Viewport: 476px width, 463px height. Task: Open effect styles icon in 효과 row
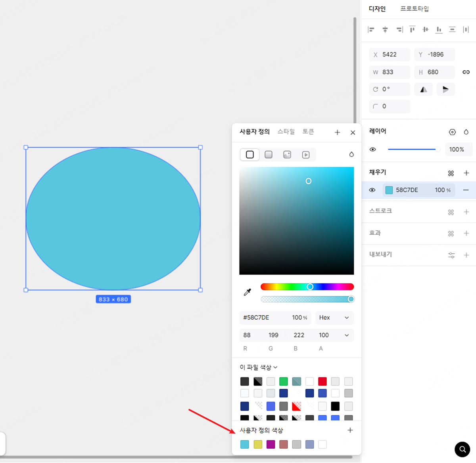point(451,233)
